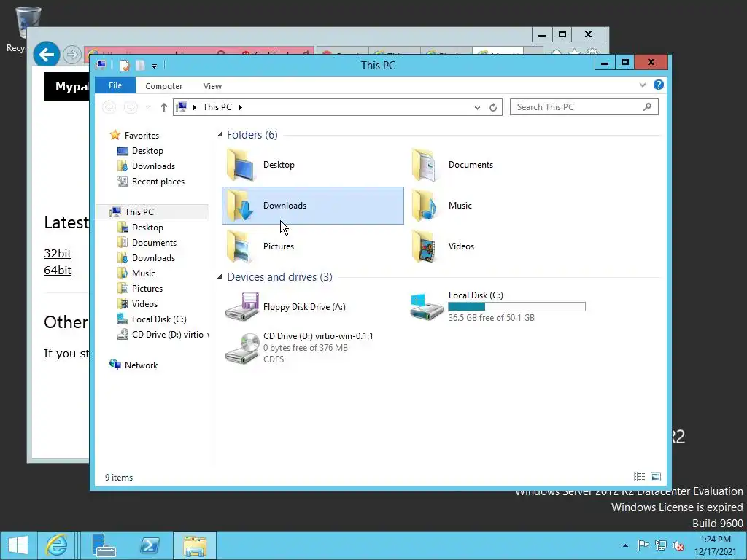Collapse the Devices and drives group
747x560 pixels.
(x=220, y=276)
